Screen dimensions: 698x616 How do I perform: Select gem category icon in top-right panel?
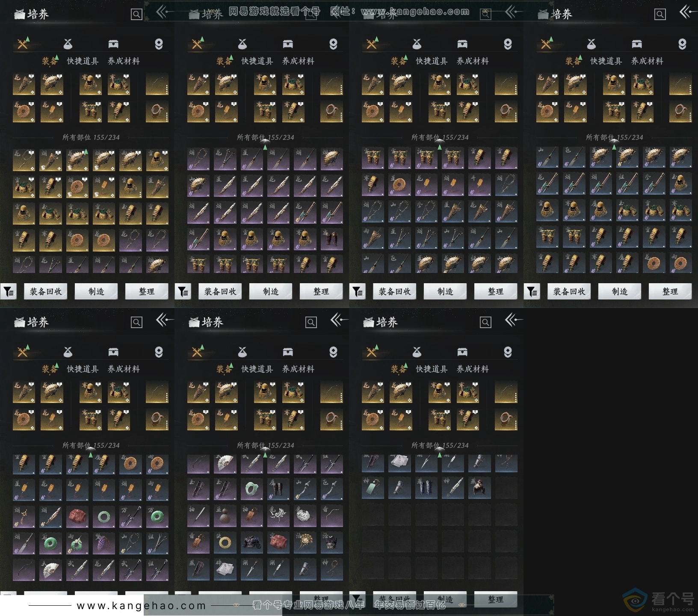(682, 44)
